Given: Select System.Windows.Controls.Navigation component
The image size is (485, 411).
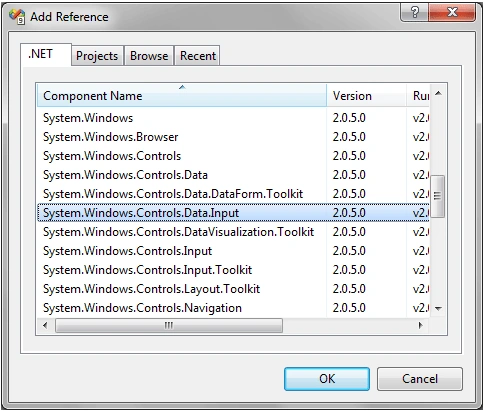Looking at the screenshot, I should click(233, 308).
